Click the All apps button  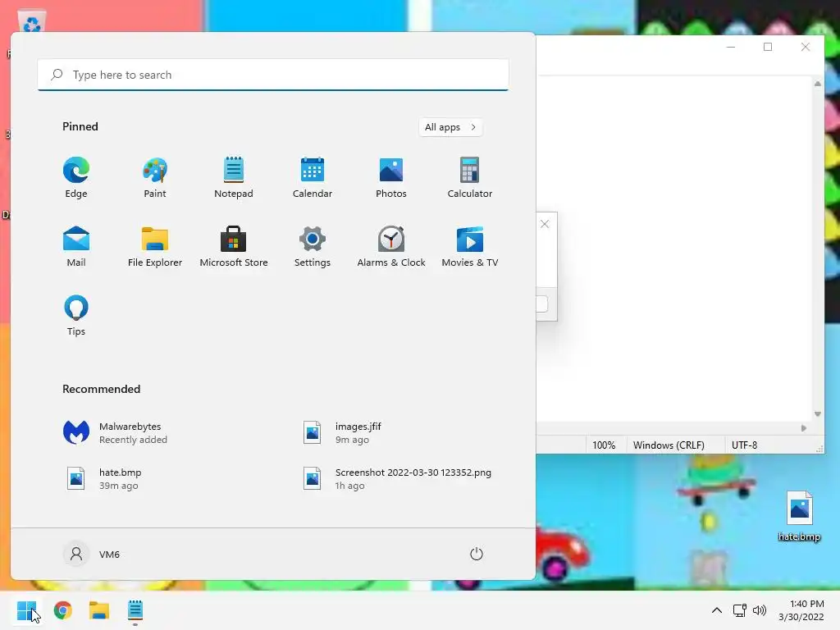click(x=450, y=127)
